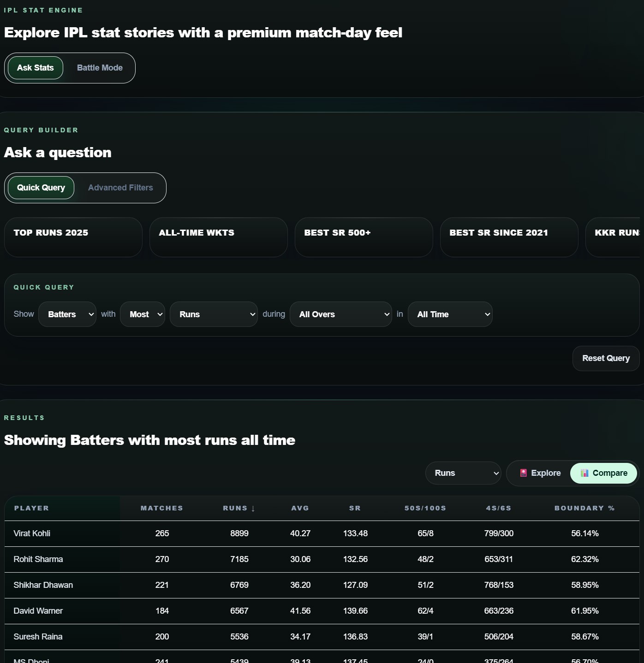Click the Explore view icon
Screen dimensions: 644x663
click(524, 473)
